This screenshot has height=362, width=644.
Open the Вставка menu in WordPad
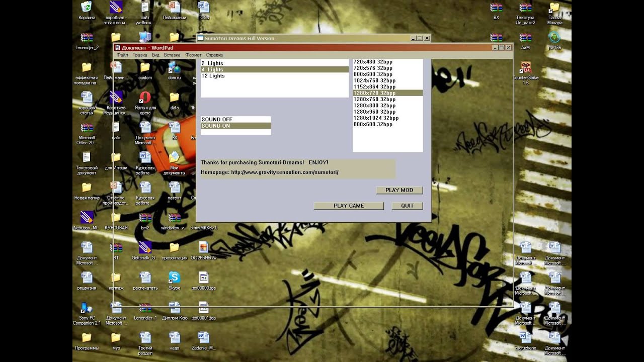[172, 55]
